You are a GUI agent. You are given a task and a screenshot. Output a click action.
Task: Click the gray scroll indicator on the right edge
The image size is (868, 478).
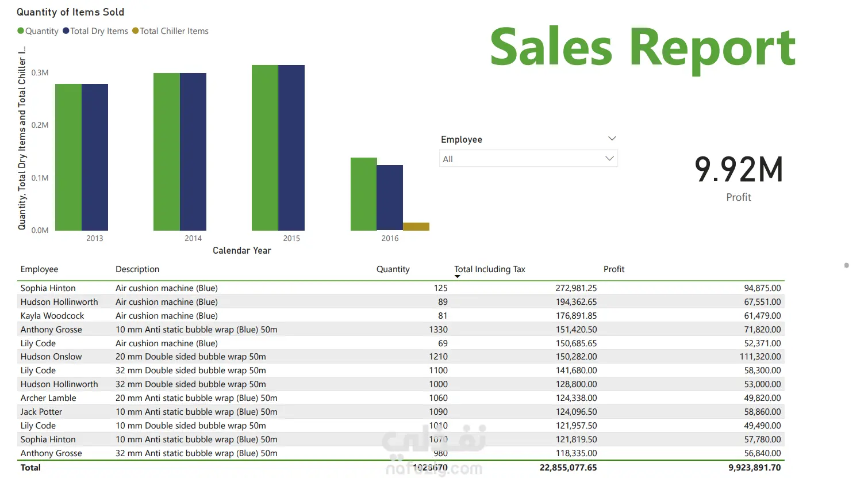(846, 266)
